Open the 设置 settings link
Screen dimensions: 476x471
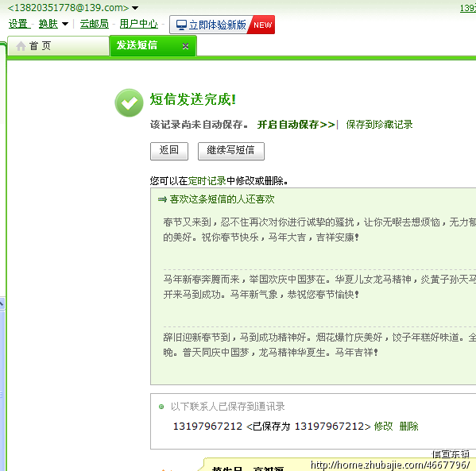click(x=18, y=24)
